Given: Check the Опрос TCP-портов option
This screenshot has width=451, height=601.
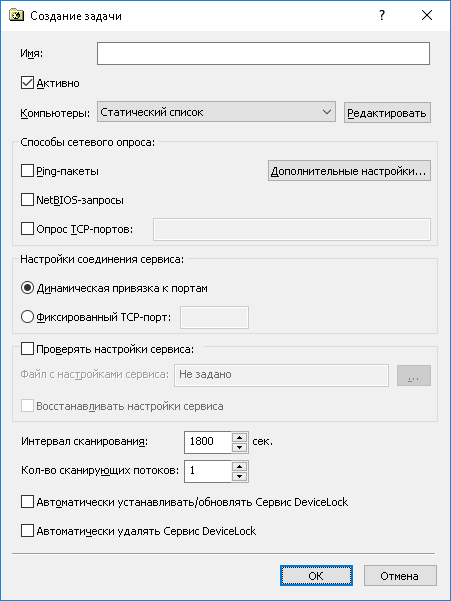Looking at the screenshot, I should 27,229.
